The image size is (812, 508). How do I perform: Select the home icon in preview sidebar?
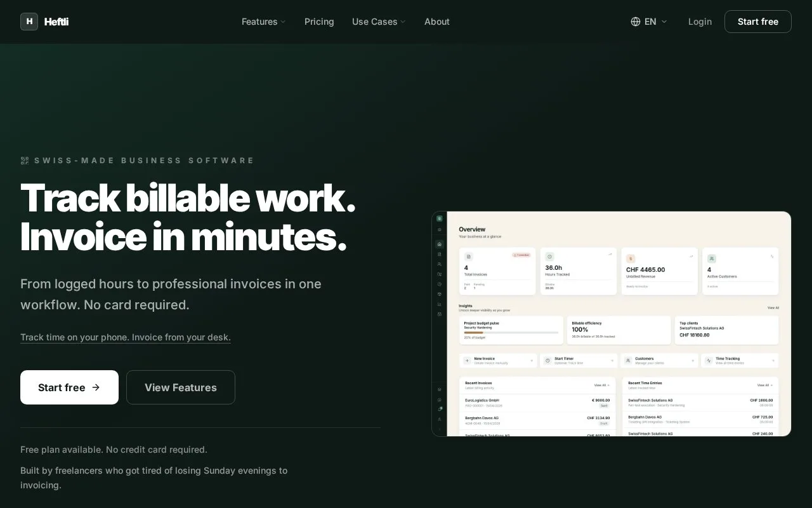(x=440, y=244)
